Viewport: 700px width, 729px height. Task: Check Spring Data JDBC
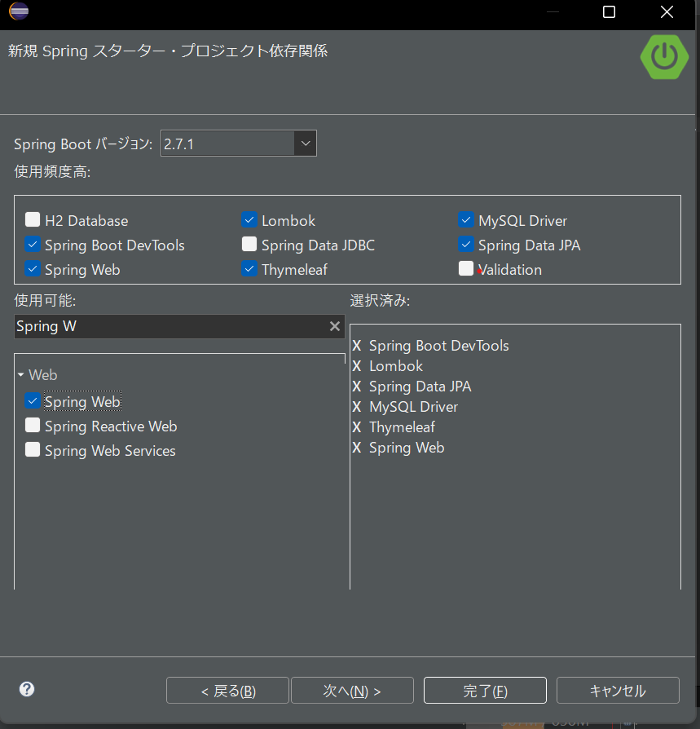pos(249,245)
